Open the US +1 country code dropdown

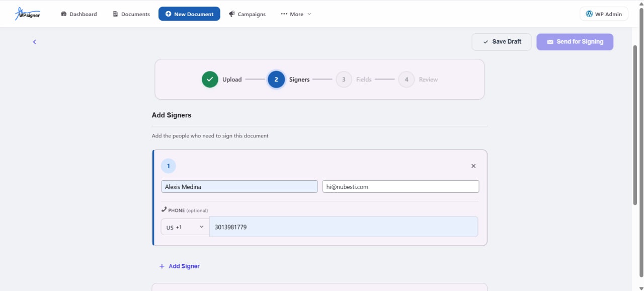(x=185, y=227)
